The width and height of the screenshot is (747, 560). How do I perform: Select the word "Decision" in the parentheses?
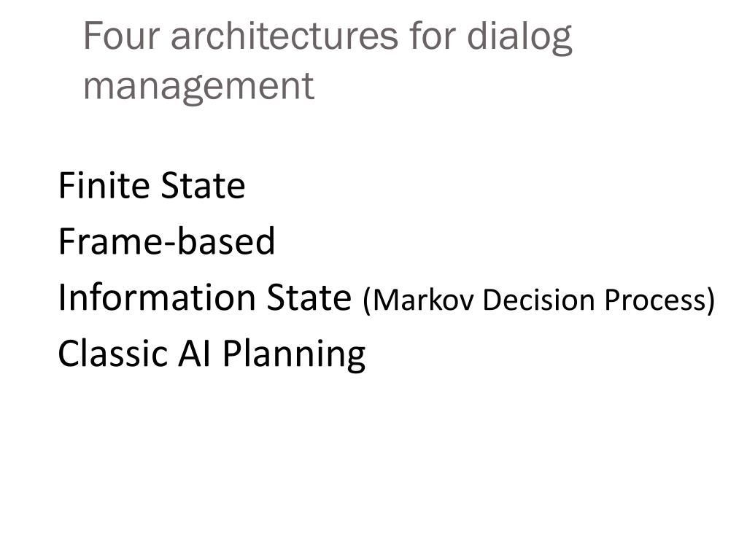(539, 300)
